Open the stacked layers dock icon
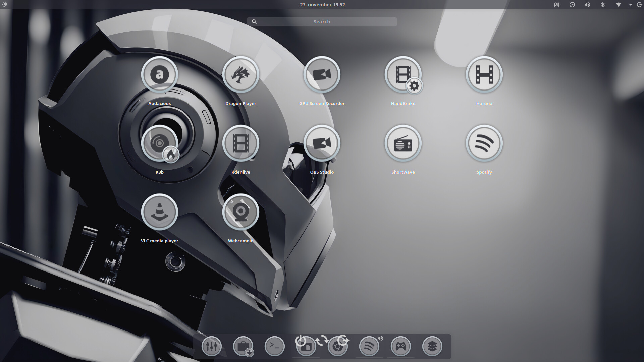 [x=432, y=346]
